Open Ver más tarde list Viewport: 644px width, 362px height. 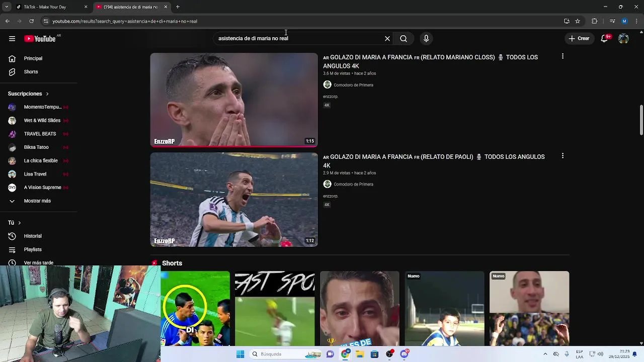[38, 262]
